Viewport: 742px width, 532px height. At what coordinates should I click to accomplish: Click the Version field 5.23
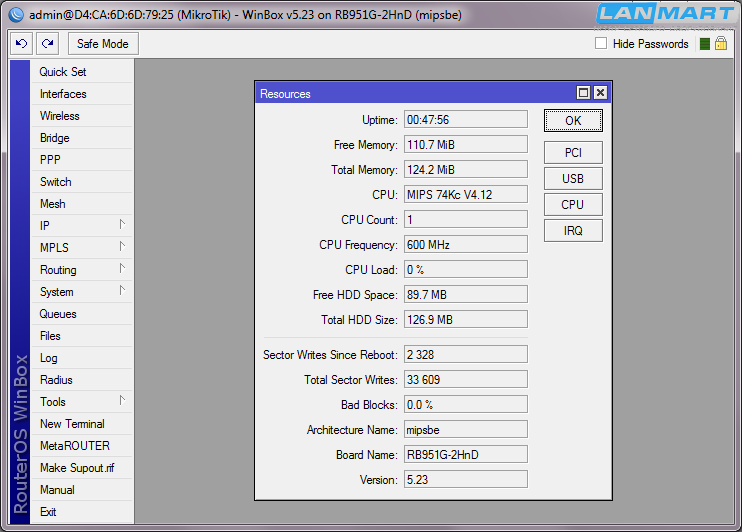click(466, 480)
